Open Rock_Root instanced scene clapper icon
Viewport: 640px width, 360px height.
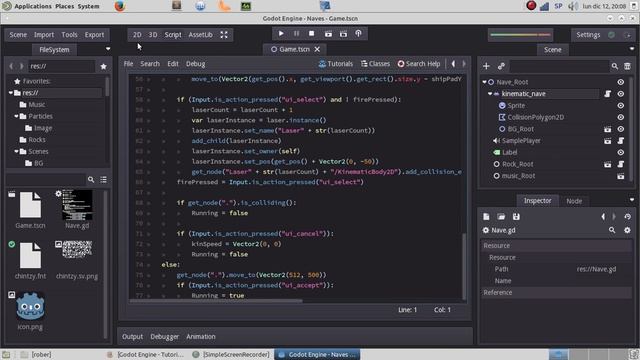(607, 164)
